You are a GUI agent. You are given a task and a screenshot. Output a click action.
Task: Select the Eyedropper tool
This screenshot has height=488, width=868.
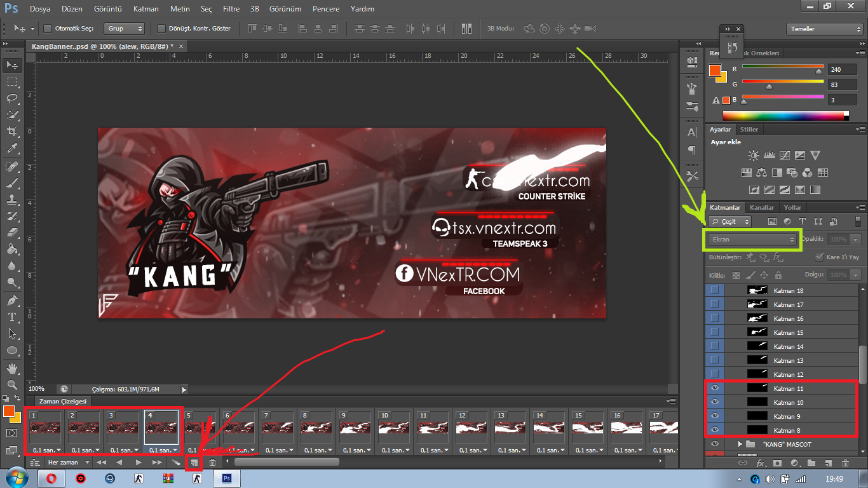click(11, 149)
